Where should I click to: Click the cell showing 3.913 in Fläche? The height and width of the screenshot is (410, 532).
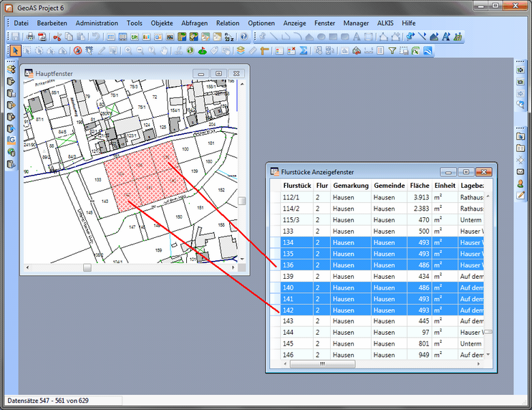pyautogui.click(x=420, y=197)
